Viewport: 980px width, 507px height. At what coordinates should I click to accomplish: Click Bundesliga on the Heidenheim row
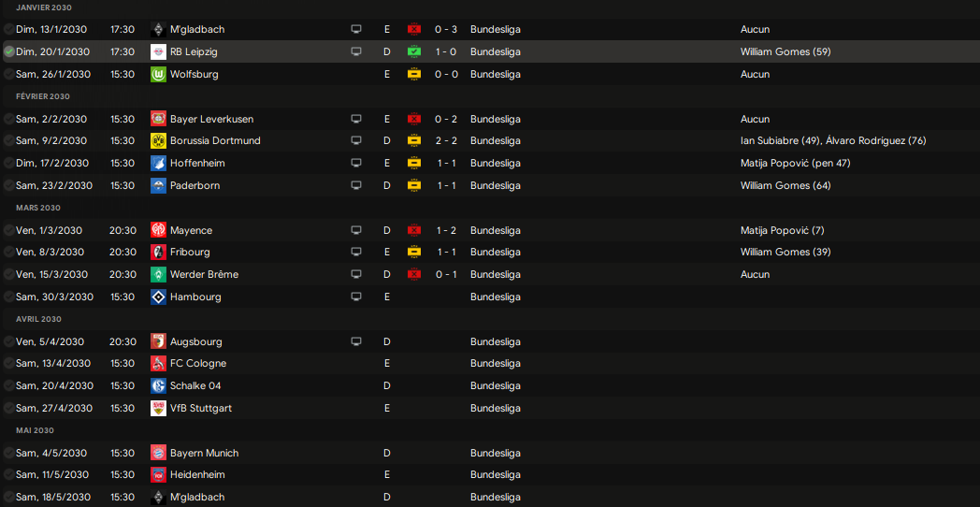pos(495,474)
